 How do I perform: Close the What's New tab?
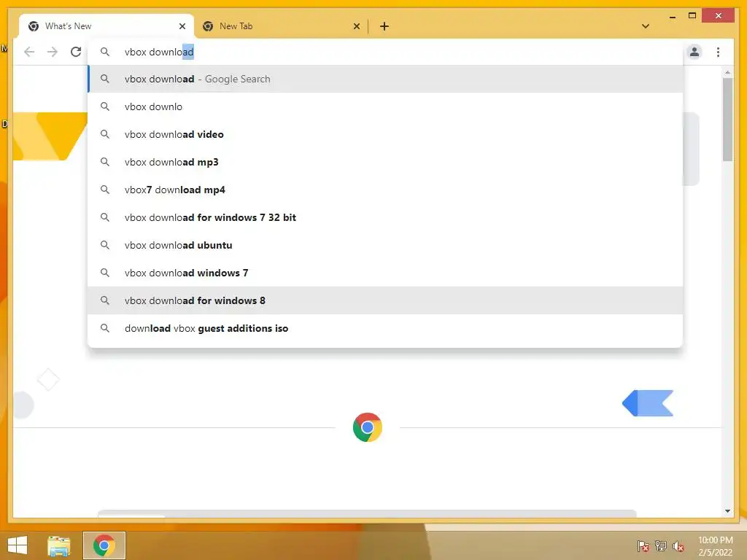click(182, 26)
